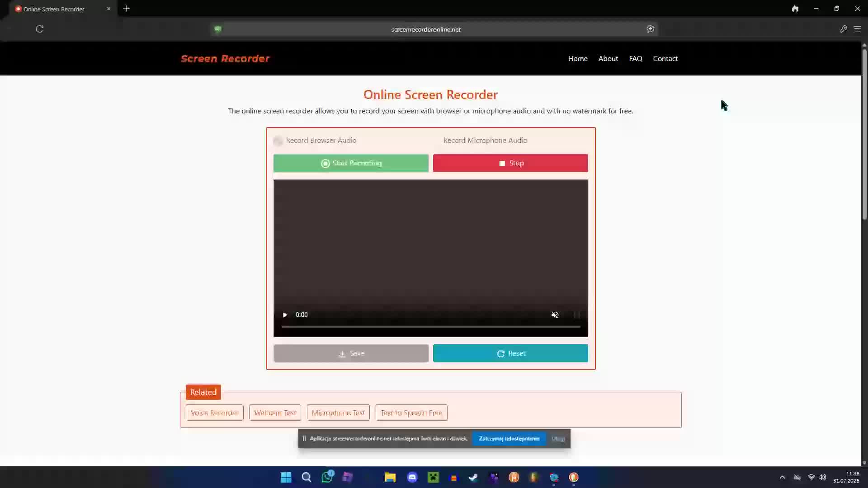Play the recorded video preview
This screenshot has height=488, width=868.
pyautogui.click(x=285, y=314)
